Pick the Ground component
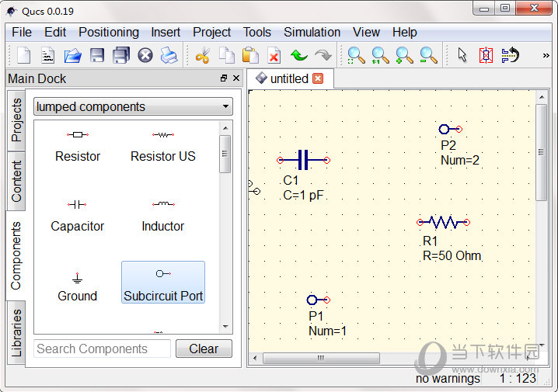This screenshot has height=392, width=558. [x=77, y=286]
